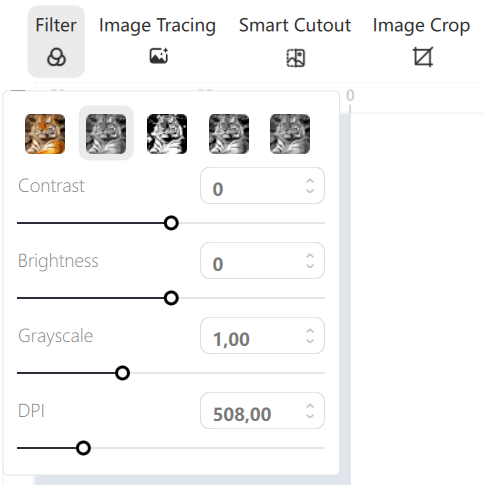Focus the Contrast value field
Image resolution: width=483 pixels, height=485 pixels.
point(262,186)
